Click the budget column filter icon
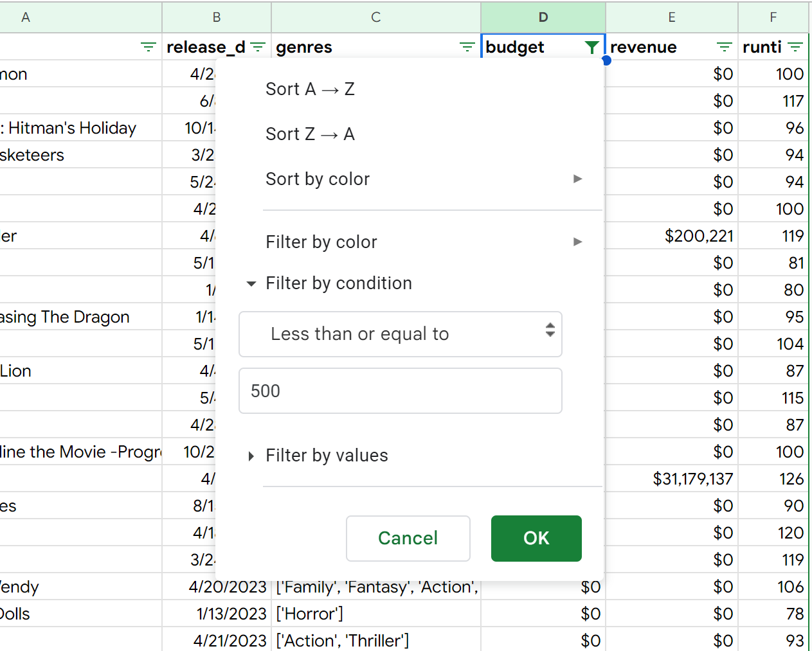The height and width of the screenshot is (651, 812). point(591,47)
